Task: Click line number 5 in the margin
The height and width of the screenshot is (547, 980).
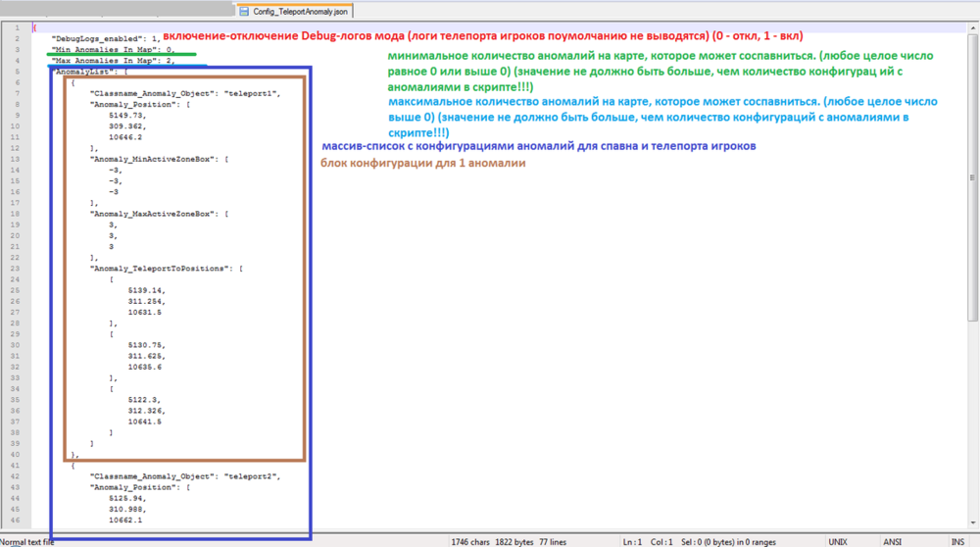Action: 17,72
